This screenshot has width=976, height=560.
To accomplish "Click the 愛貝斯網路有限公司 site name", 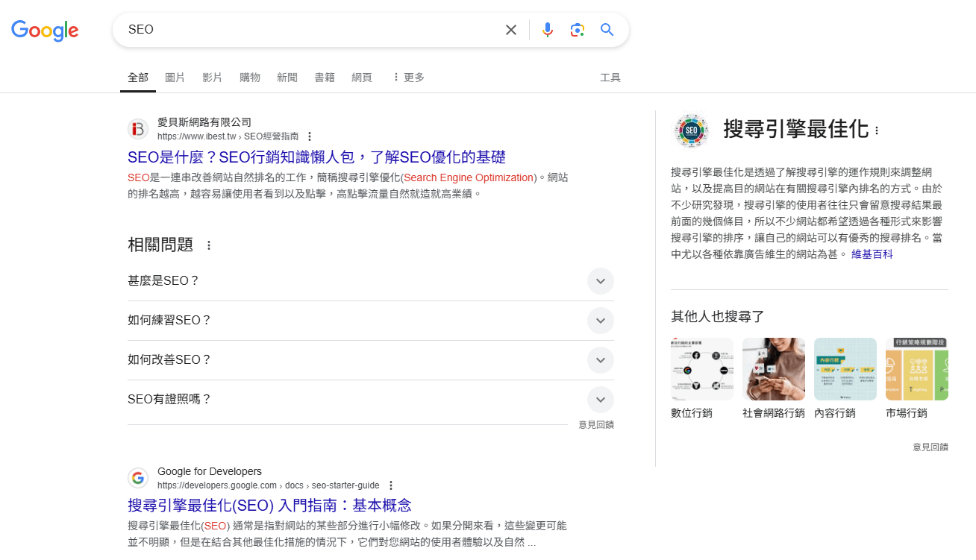I will [204, 122].
